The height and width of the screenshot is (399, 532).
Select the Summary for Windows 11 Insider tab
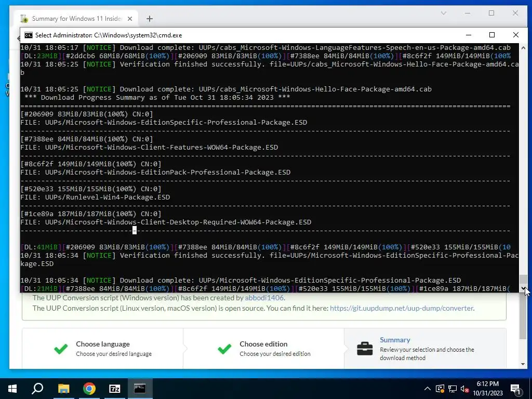[x=77, y=19]
